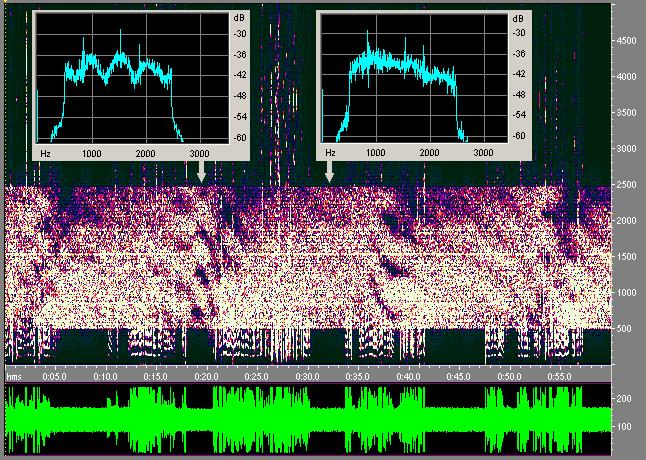646x460 pixels.
Task: Click the 0:05.0 mark on the time ruler
Action: point(54,377)
